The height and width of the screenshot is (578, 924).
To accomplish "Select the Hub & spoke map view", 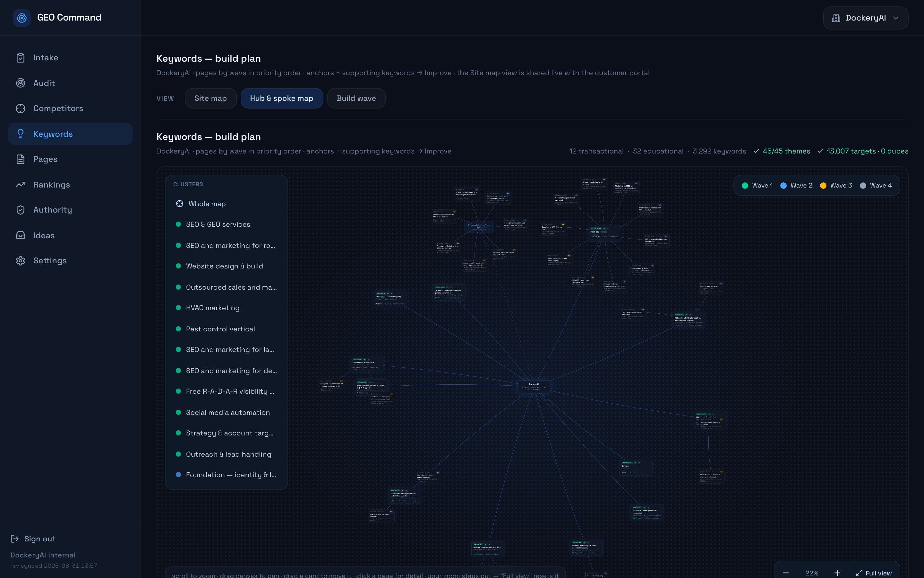I will click(x=282, y=98).
